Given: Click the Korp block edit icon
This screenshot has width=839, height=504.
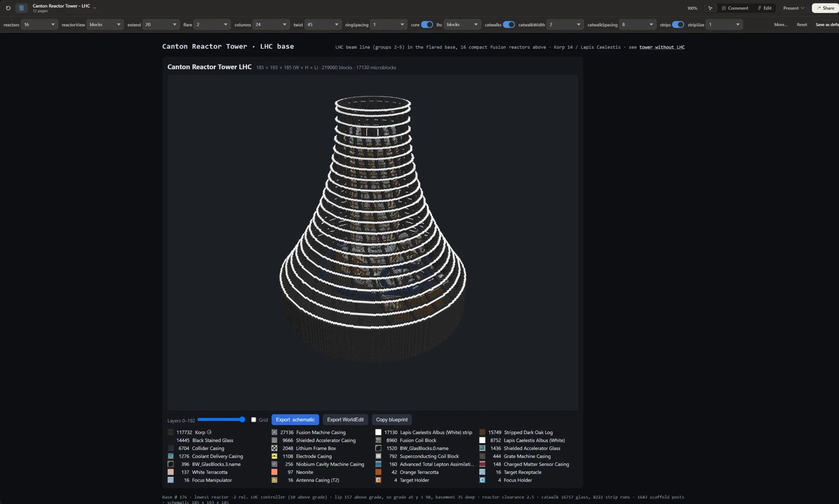Looking at the screenshot, I should point(209,432).
